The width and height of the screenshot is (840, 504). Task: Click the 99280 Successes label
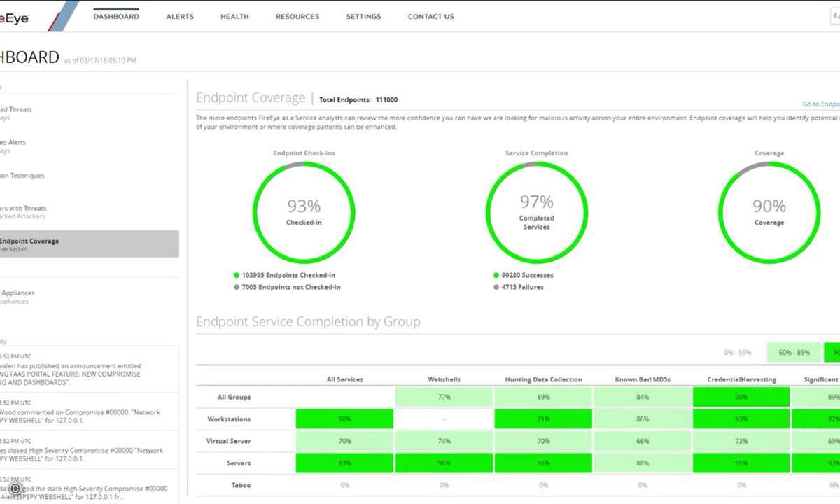[528, 276]
